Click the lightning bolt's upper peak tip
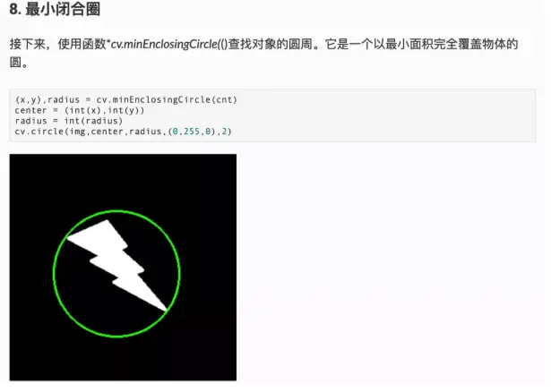The height and width of the screenshot is (392, 551). pyautogui.click(x=108, y=221)
